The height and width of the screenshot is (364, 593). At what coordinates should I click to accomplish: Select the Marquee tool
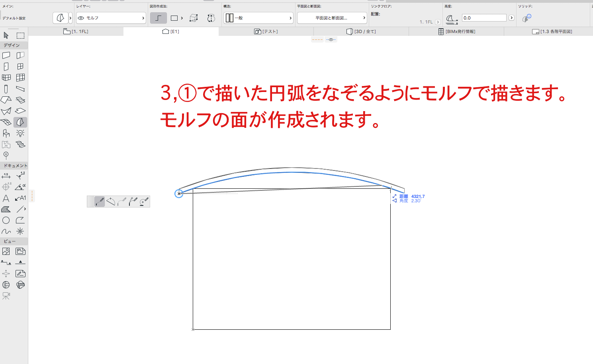pos(20,35)
